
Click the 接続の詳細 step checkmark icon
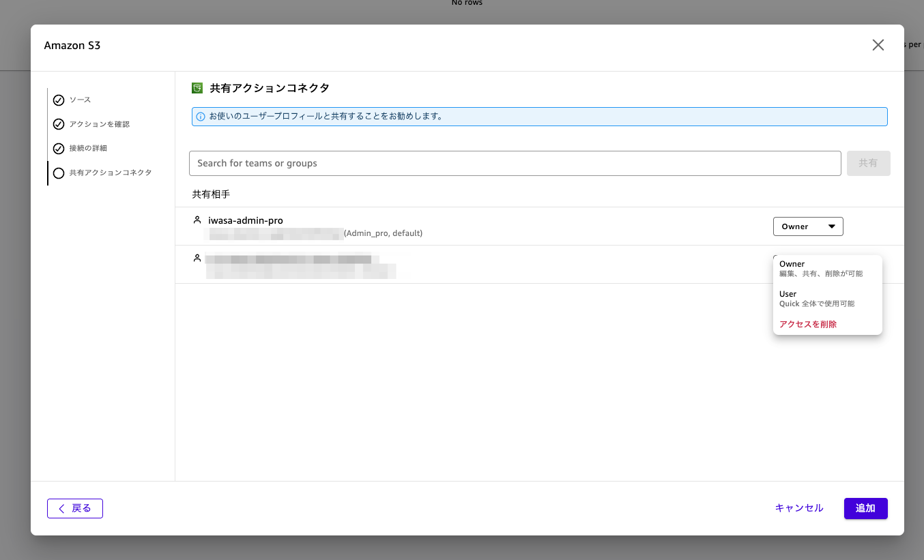(59, 149)
